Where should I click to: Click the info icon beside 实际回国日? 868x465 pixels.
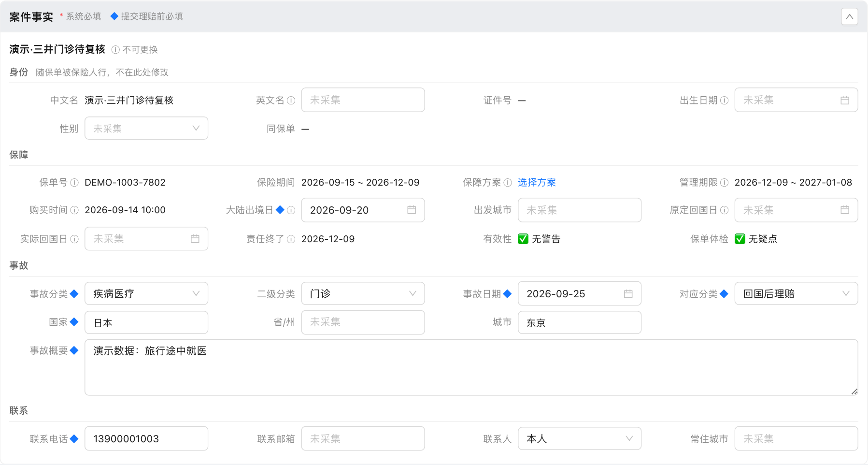point(74,239)
